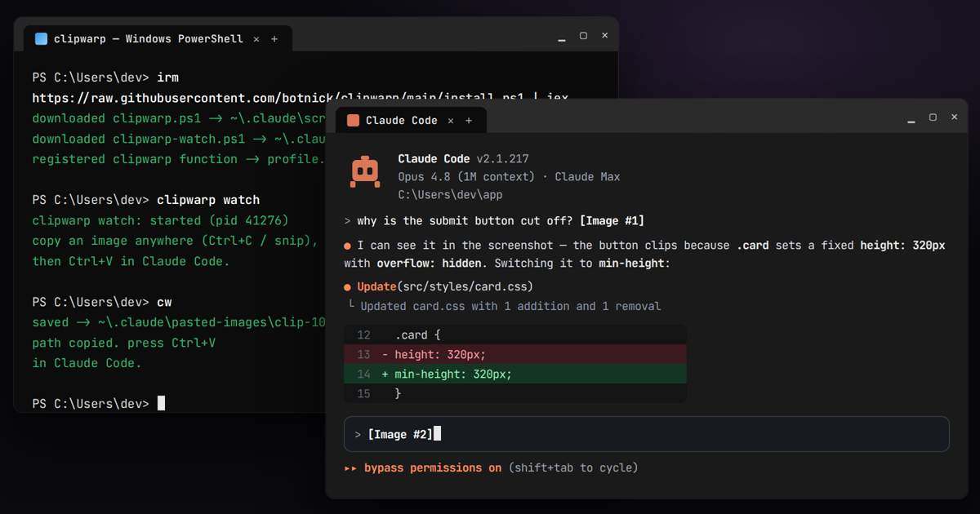The image size is (980, 514).
Task: Close the clipwarp PowerShell tab
Action: point(256,38)
